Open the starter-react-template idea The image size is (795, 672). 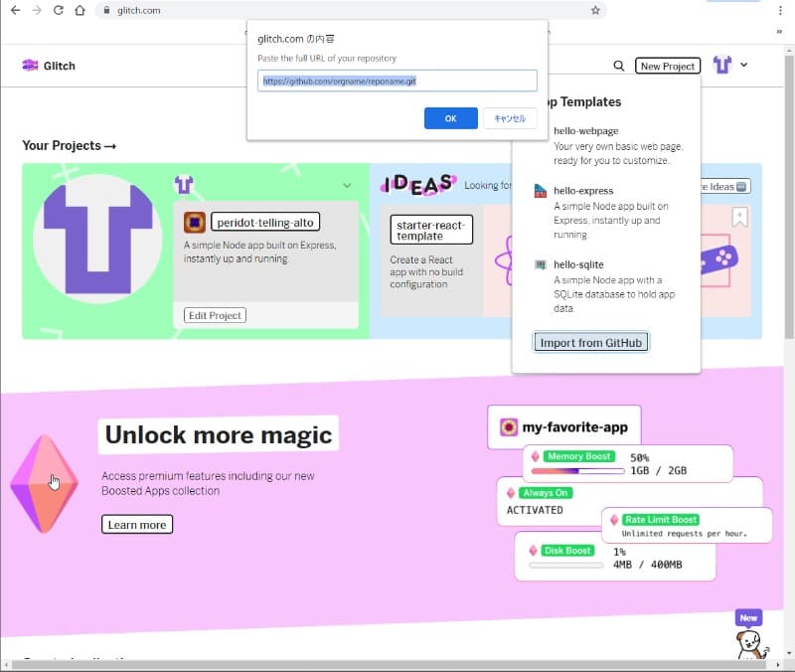431,230
